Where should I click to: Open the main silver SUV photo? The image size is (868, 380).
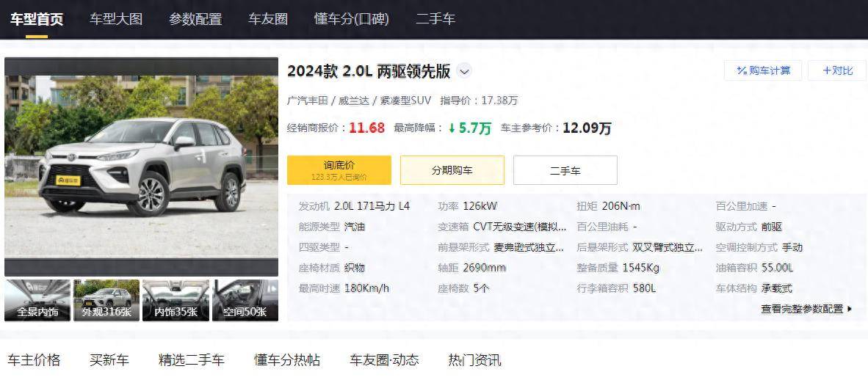141,167
